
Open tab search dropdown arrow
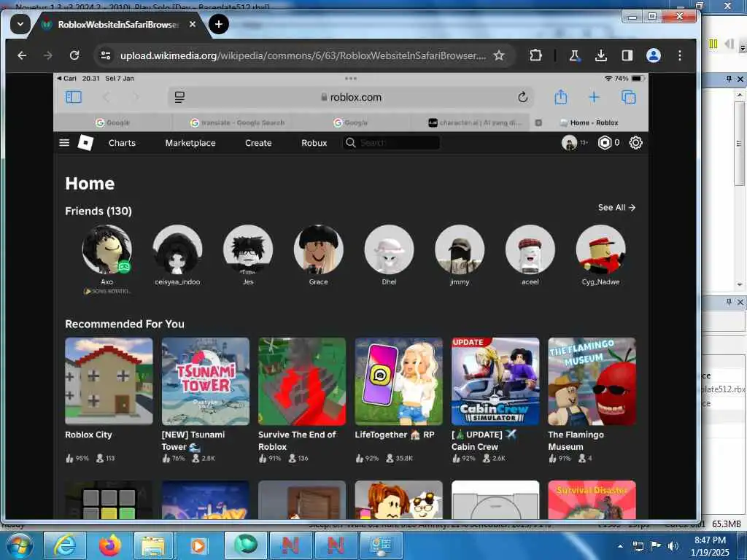tap(20, 24)
